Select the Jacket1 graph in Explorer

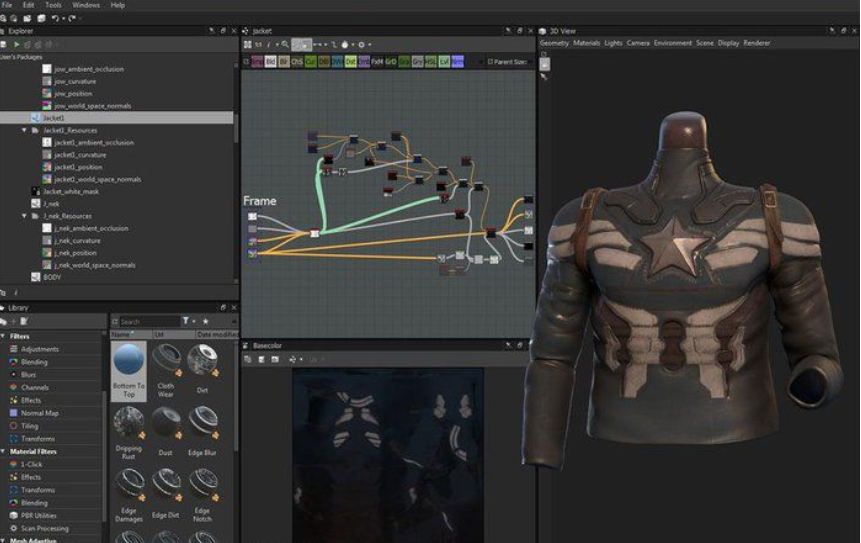point(116,117)
